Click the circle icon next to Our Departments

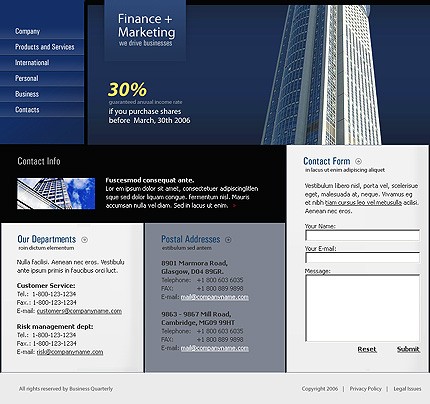(x=85, y=240)
